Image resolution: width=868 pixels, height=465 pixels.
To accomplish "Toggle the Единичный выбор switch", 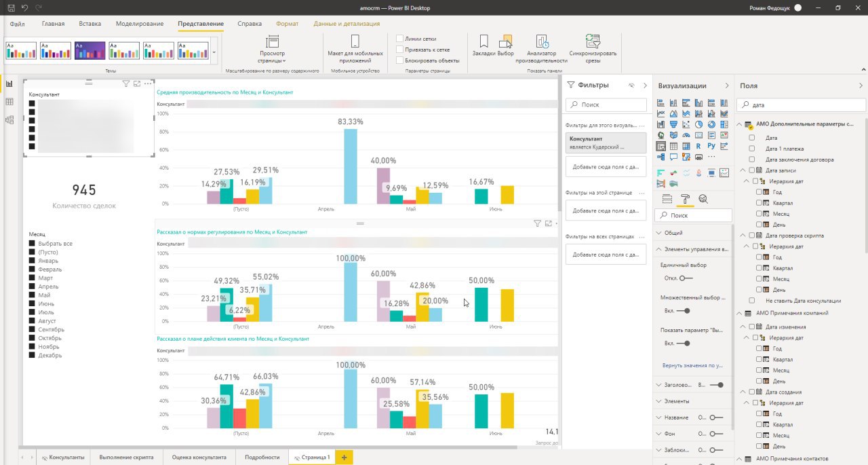I will pyautogui.click(x=686, y=278).
